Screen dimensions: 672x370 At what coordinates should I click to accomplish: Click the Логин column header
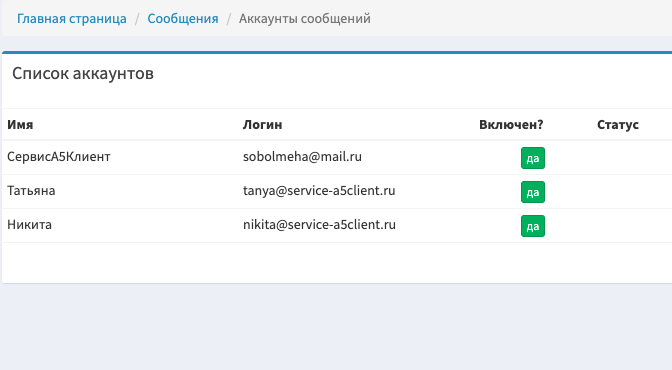[x=262, y=125]
